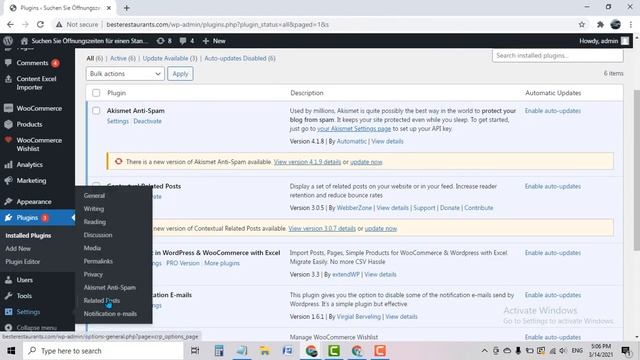Update Contextual Related Posts now

point(380,229)
